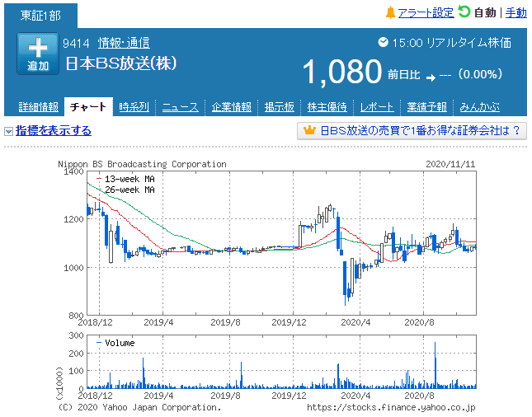Viewport: 532px width, 417px height.
Task: Switch to 手動 refresh mode
Action: click(x=516, y=13)
